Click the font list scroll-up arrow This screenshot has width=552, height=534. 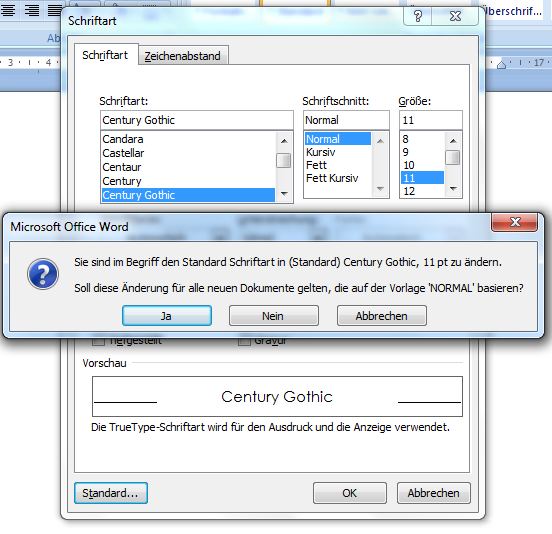tap(284, 141)
